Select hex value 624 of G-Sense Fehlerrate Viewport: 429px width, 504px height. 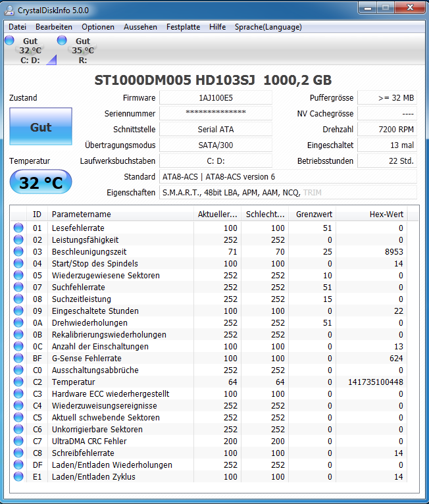click(x=396, y=358)
